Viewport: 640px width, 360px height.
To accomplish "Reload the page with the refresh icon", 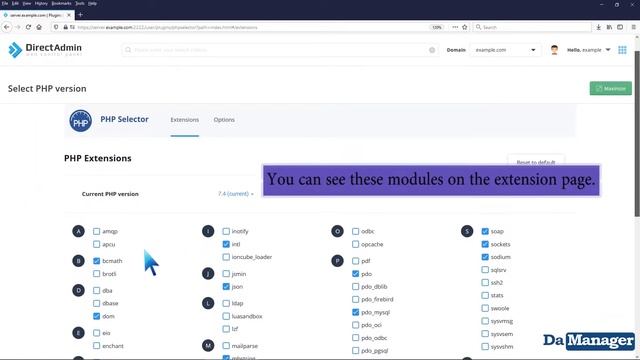I will click(x=28, y=27).
